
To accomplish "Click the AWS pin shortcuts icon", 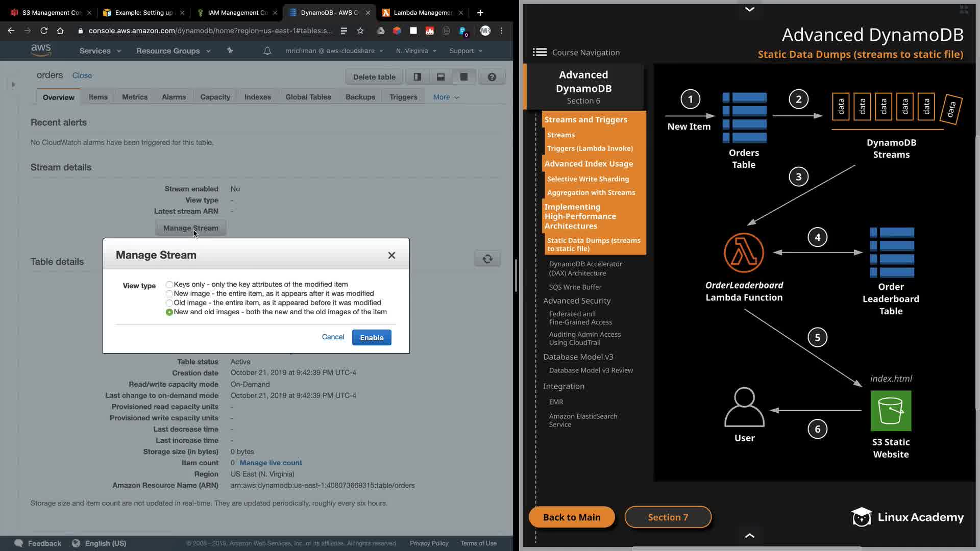I will (x=230, y=51).
